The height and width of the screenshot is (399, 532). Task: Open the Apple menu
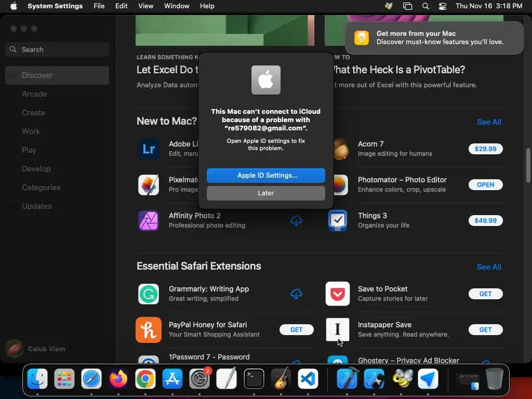[14, 6]
